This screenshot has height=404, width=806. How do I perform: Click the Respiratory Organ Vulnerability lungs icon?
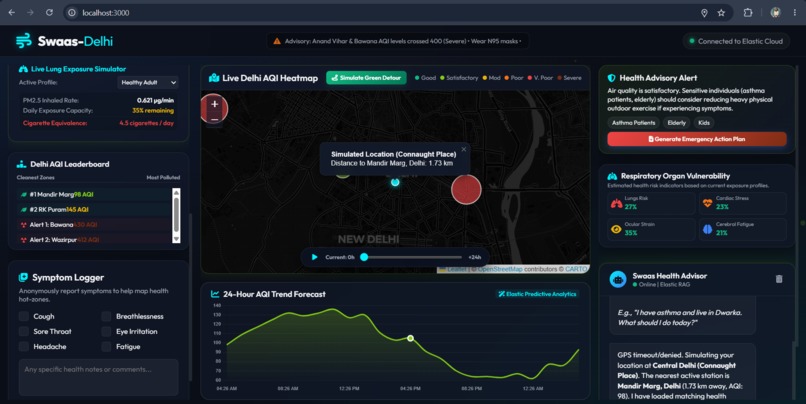(x=612, y=176)
